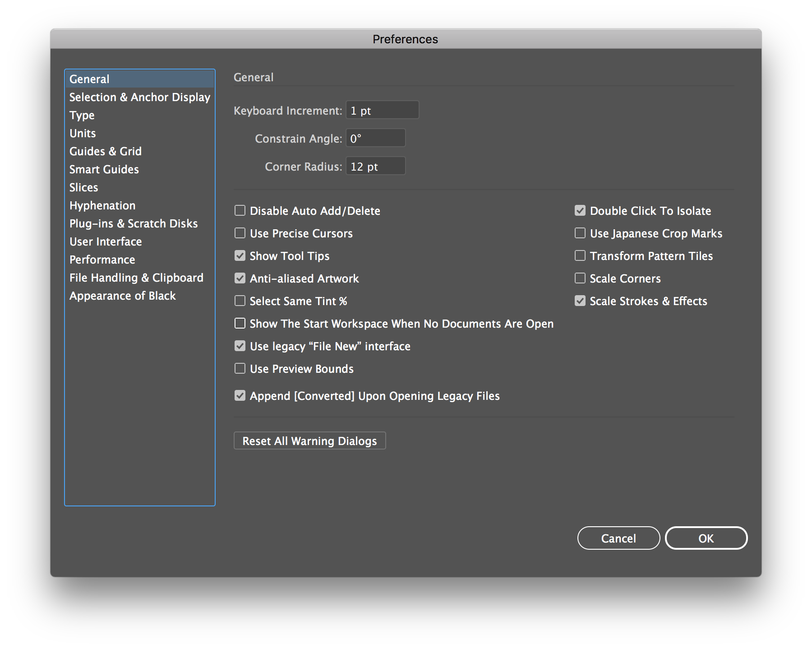The width and height of the screenshot is (812, 649).
Task: Check Transform Pattern Tiles
Action: pos(580,256)
